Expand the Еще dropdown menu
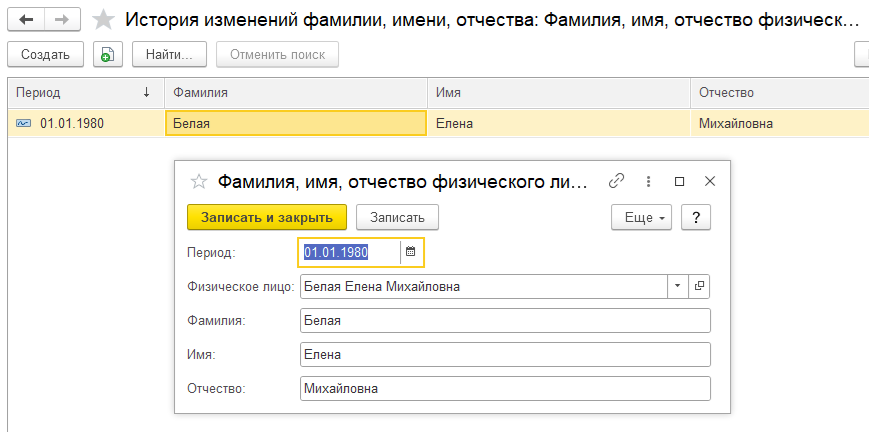Viewport: 869px width, 432px height. pyautogui.click(x=641, y=217)
